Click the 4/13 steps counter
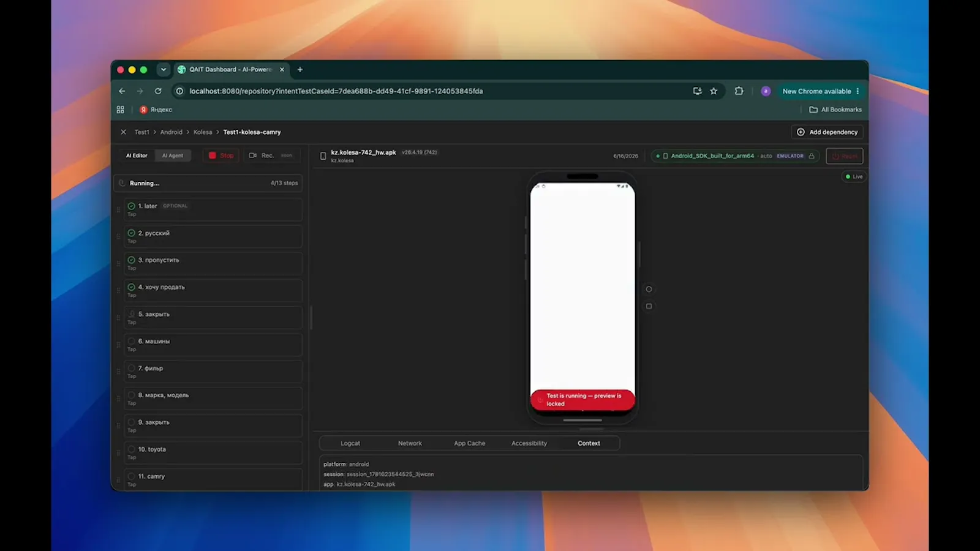 click(x=284, y=183)
